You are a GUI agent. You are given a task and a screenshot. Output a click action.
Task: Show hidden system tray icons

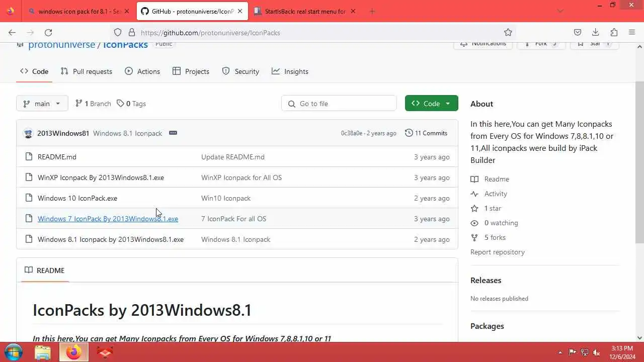560,352
